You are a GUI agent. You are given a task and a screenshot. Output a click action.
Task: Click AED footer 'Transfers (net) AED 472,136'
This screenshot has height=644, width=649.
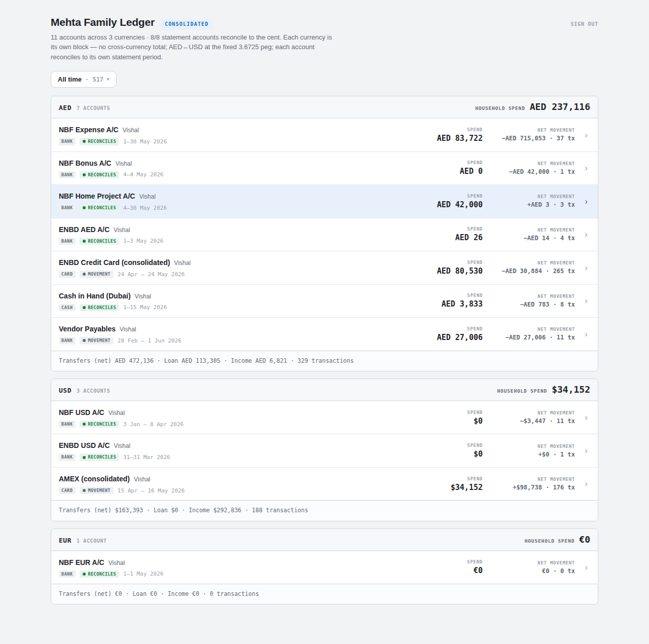click(106, 361)
